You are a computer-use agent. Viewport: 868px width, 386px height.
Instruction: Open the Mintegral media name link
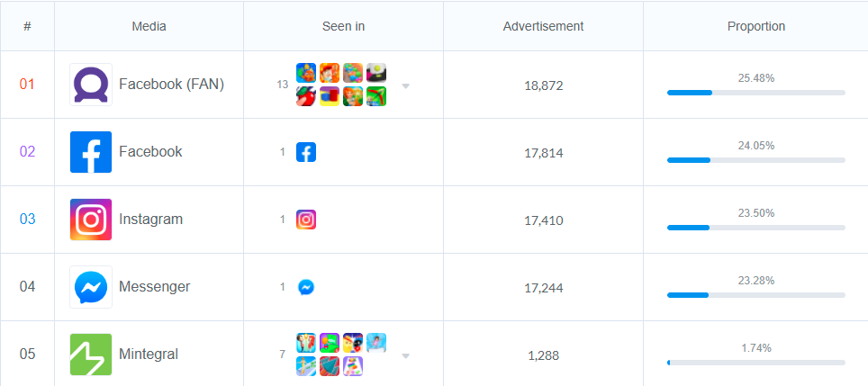point(149,355)
